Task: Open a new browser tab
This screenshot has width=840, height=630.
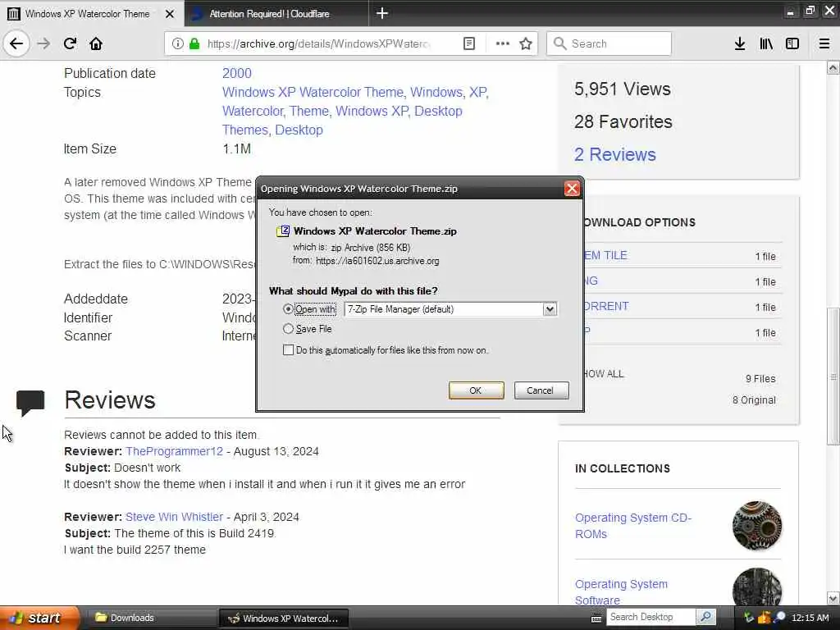Action: [382, 13]
